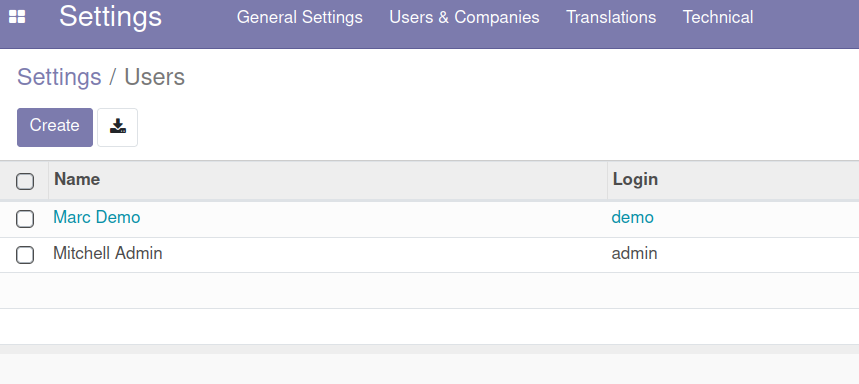Expand the Technical menu

click(718, 17)
